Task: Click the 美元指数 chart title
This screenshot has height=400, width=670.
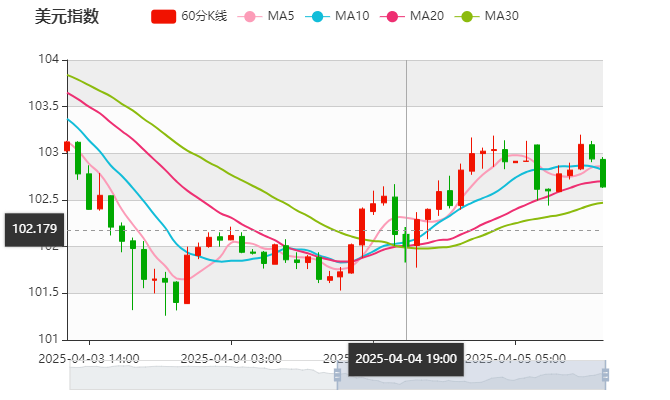Action: (66, 17)
